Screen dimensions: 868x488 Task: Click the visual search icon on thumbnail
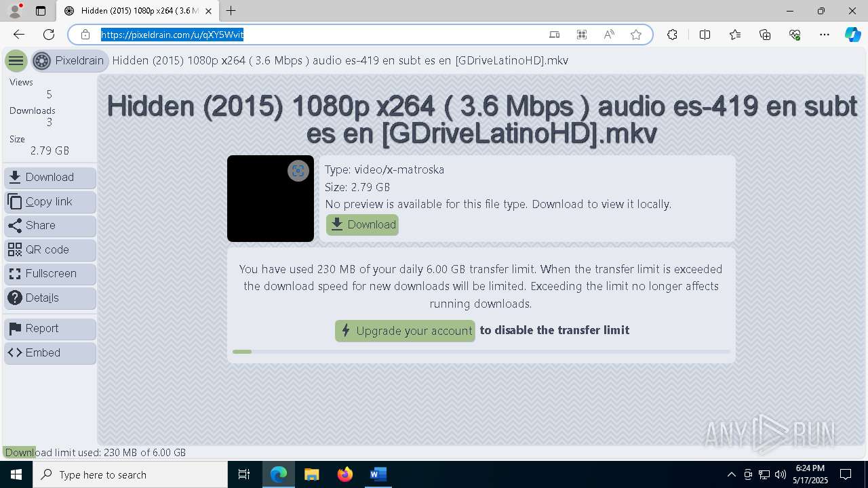298,171
